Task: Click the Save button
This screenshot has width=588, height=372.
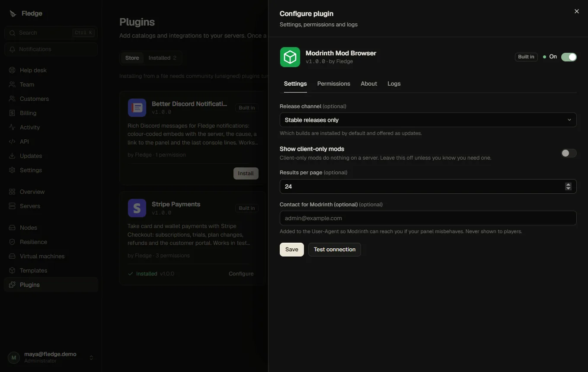Action: point(292,250)
